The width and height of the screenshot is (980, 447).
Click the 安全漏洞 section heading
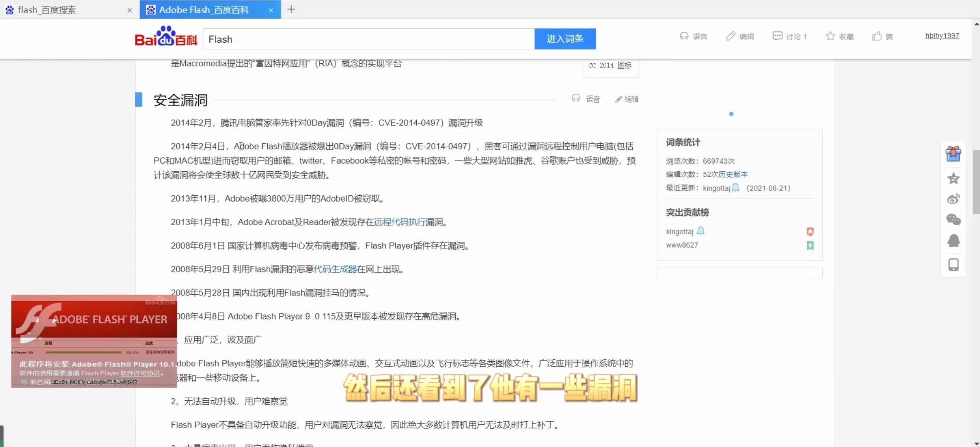180,100
